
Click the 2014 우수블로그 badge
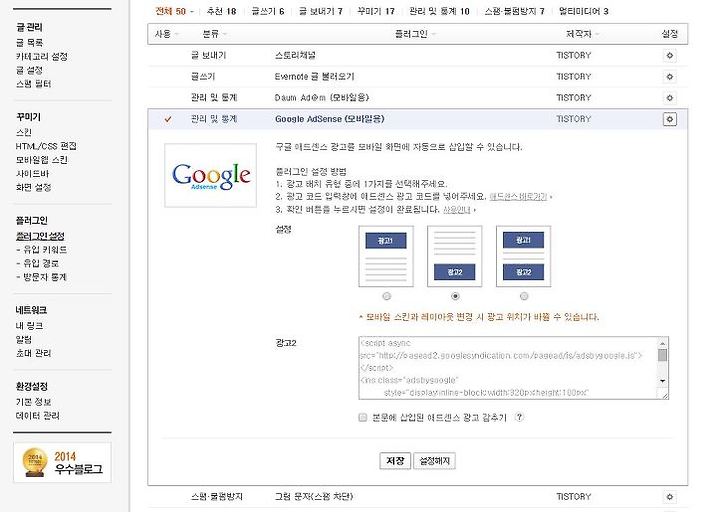pyautogui.click(x=62, y=462)
